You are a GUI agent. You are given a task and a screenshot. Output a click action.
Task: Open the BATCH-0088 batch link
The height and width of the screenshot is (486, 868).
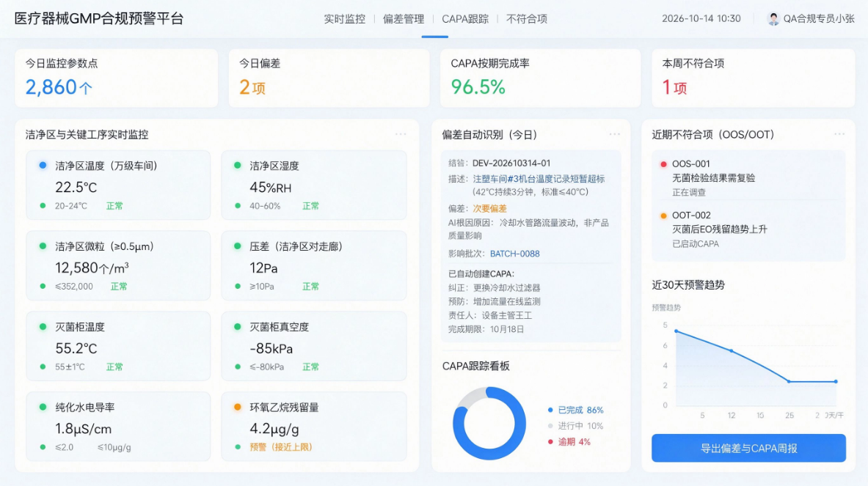point(515,254)
